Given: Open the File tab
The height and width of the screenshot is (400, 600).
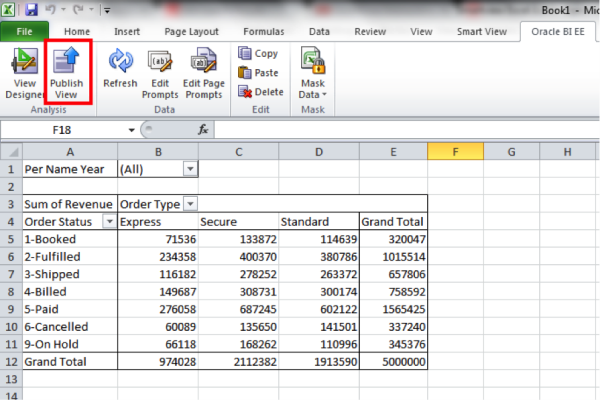Looking at the screenshot, I should [x=24, y=31].
